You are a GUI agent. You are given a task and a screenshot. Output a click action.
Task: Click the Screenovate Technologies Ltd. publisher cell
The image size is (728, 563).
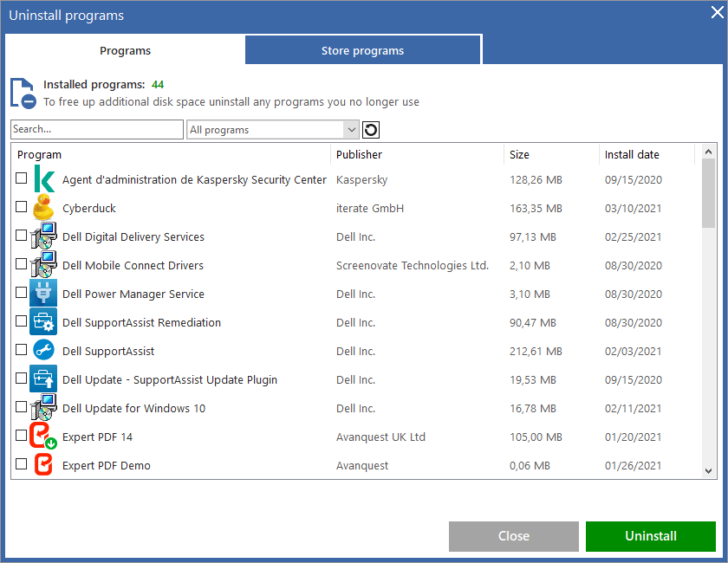tap(413, 266)
